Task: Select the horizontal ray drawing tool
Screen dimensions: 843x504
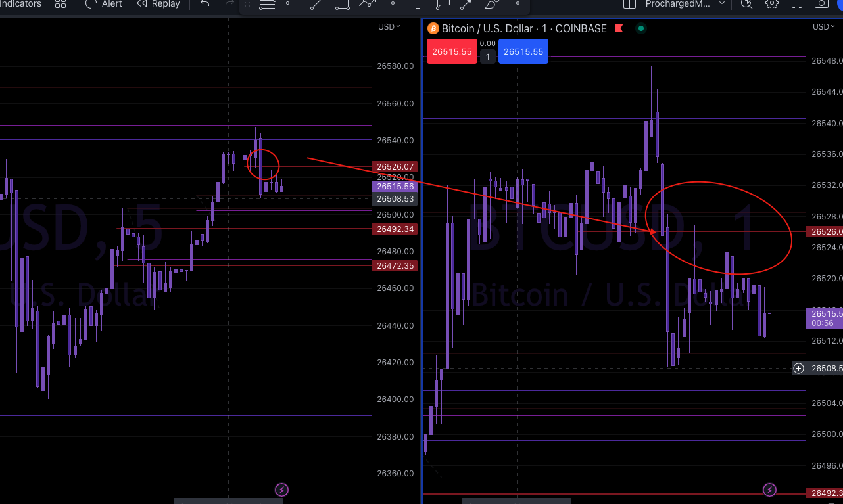Action: [x=292, y=5]
